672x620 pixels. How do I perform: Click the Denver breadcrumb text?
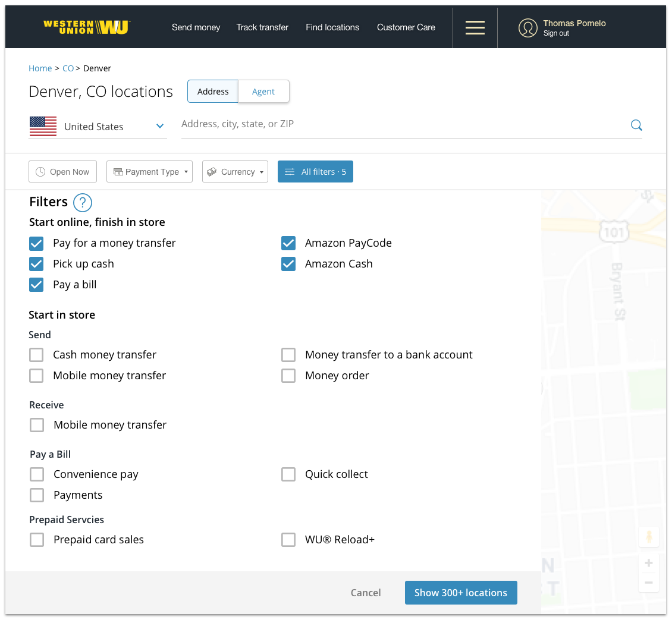(x=98, y=68)
